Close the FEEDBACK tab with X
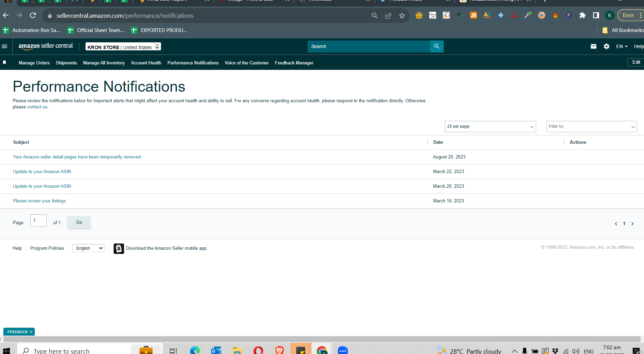644x354 pixels. [31, 332]
